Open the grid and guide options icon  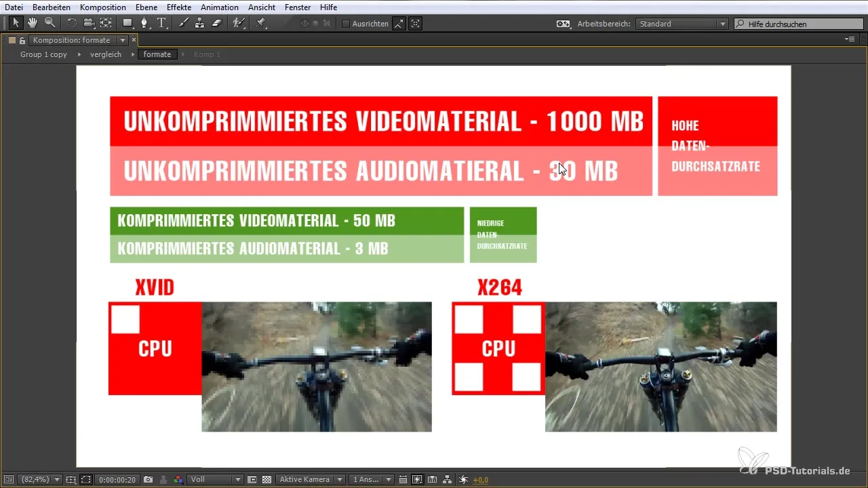pos(71,479)
